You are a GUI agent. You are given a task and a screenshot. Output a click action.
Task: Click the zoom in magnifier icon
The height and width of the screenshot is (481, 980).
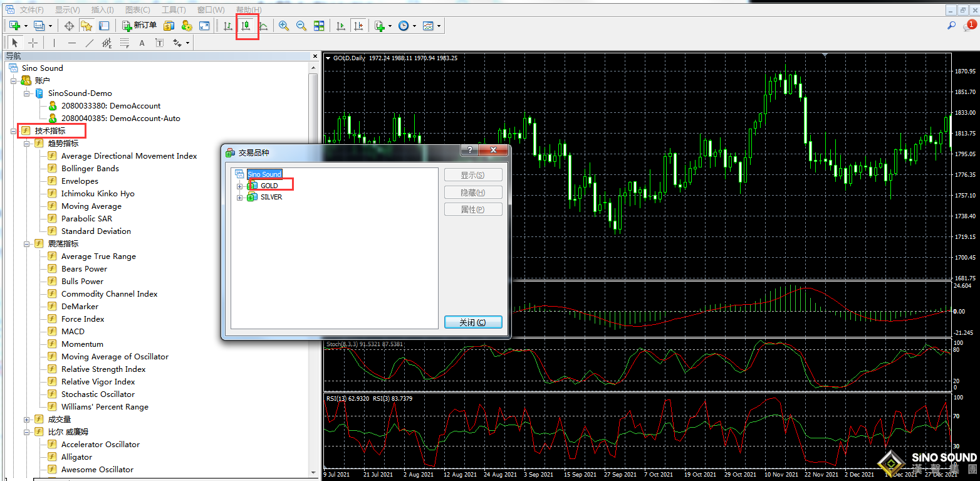(284, 26)
